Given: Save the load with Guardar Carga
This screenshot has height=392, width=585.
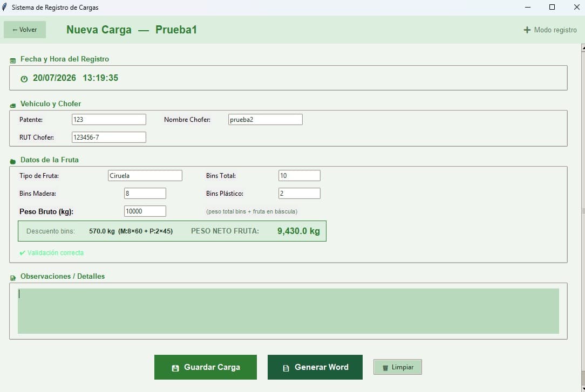Looking at the screenshot, I should click(x=206, y=367).
